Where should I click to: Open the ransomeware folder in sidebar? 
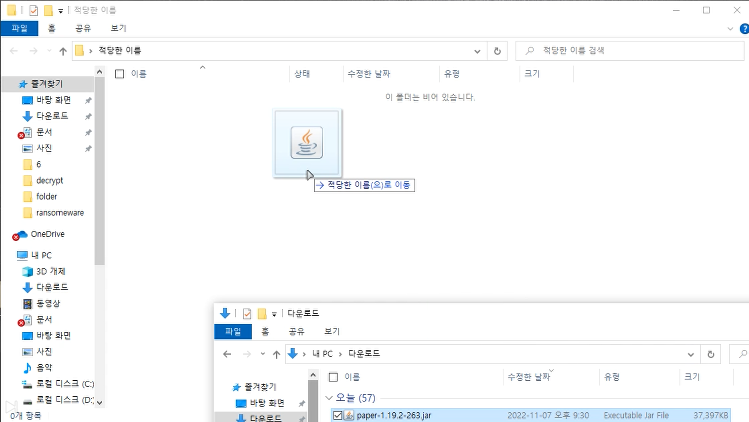click(x=60, y=213)
